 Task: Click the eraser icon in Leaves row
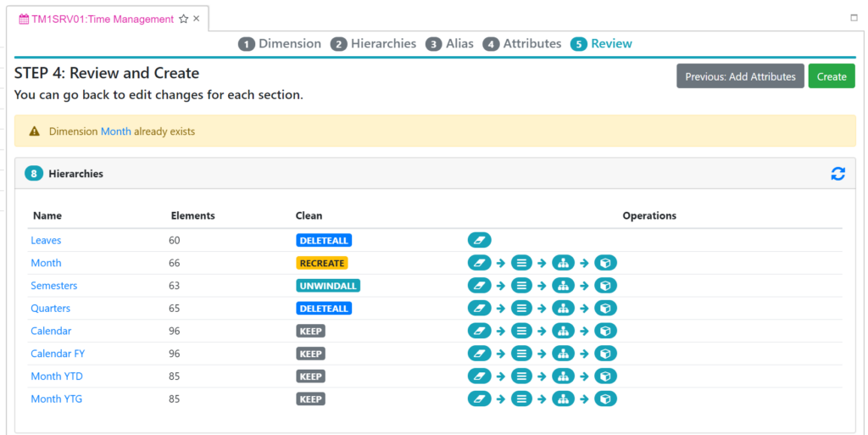[479, 241]
